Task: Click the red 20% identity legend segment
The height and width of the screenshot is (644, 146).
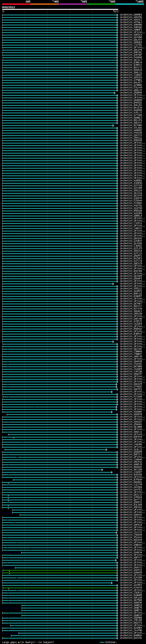Action: click(16, 4)
